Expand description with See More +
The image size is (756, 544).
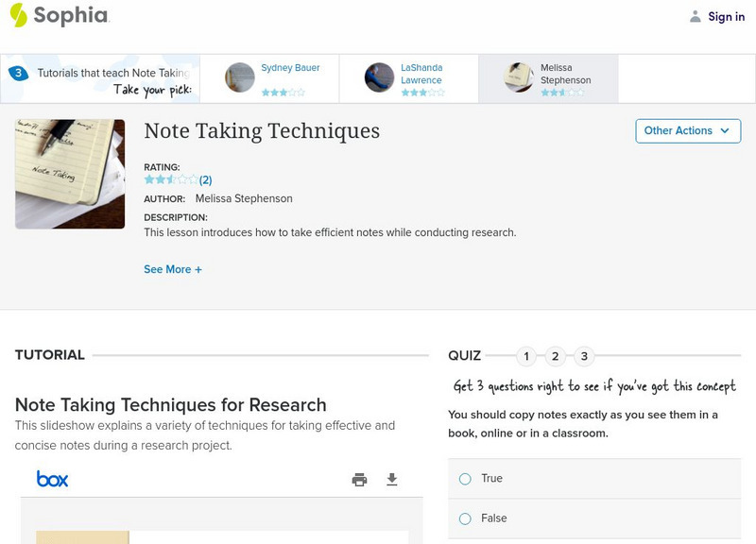click(x=173, y=269)
